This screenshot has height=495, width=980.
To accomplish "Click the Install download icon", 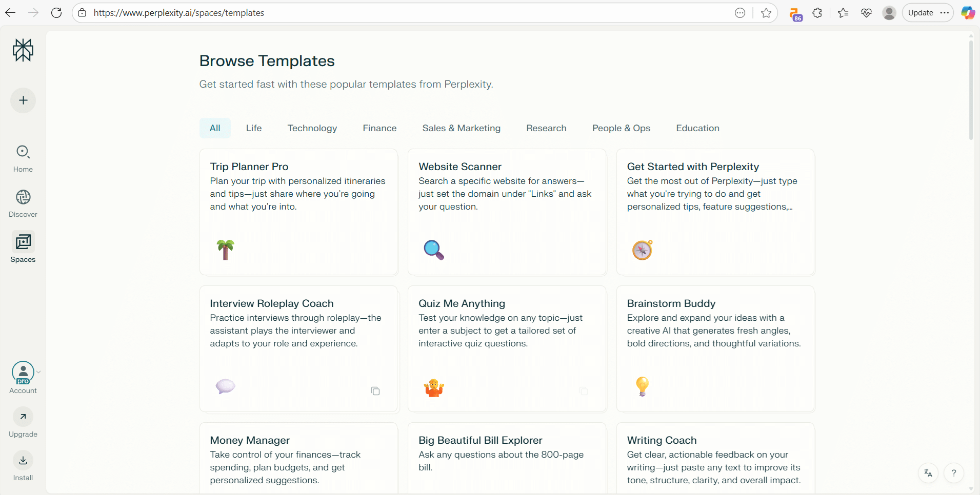I will (x=23, y=461).
